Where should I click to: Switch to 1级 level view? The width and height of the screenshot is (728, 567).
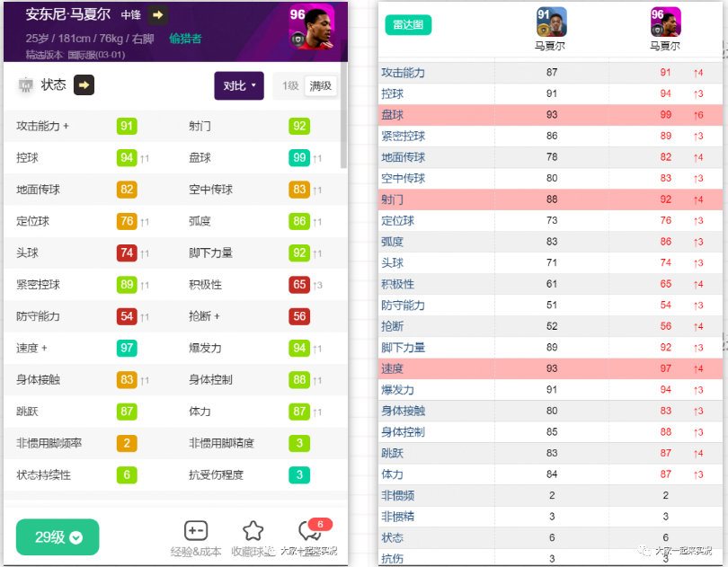click(x=290, y=86)
